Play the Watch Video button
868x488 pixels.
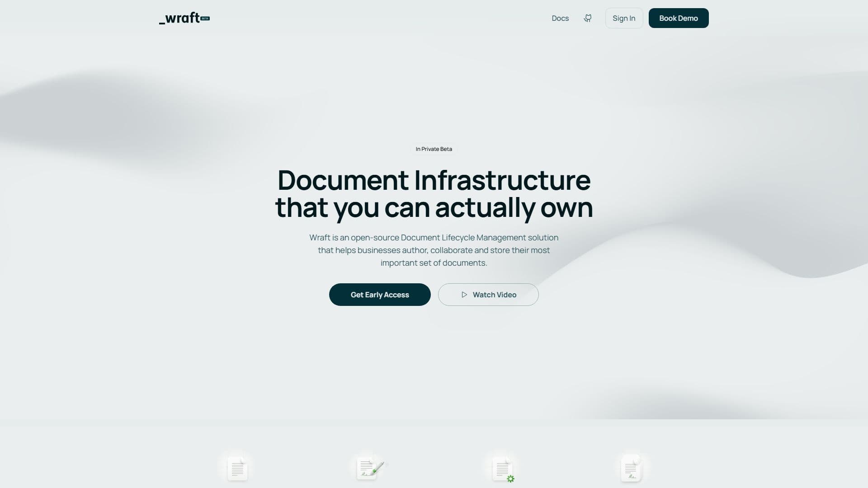point(488,295)
